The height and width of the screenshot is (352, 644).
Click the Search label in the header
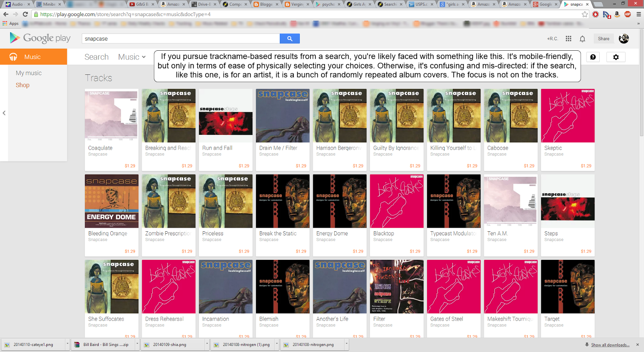tap(97, 57)
